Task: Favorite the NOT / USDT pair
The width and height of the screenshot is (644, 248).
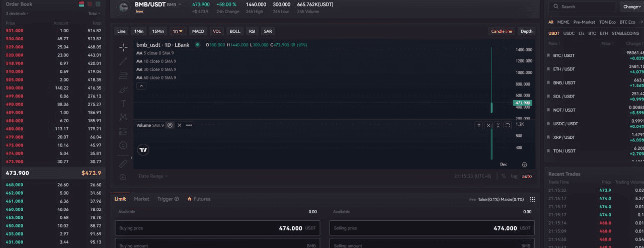Action: [549, 110]
